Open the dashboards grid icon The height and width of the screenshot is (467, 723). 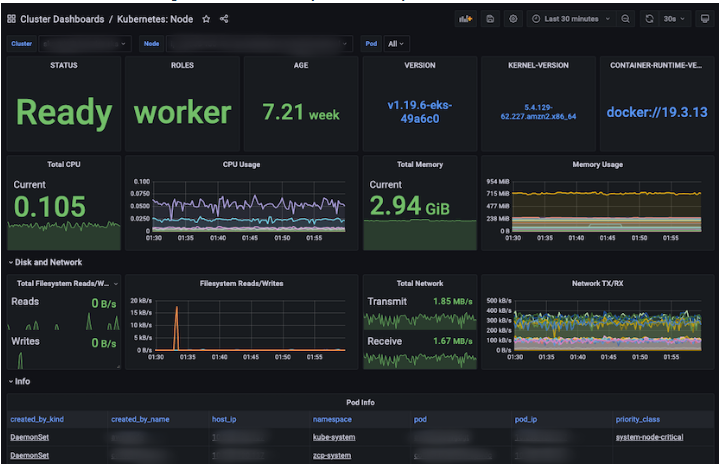coord(12,19)
